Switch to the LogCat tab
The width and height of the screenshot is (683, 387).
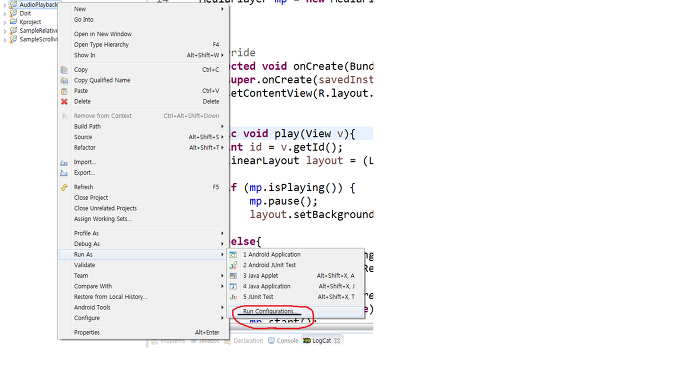pos(321,341)
